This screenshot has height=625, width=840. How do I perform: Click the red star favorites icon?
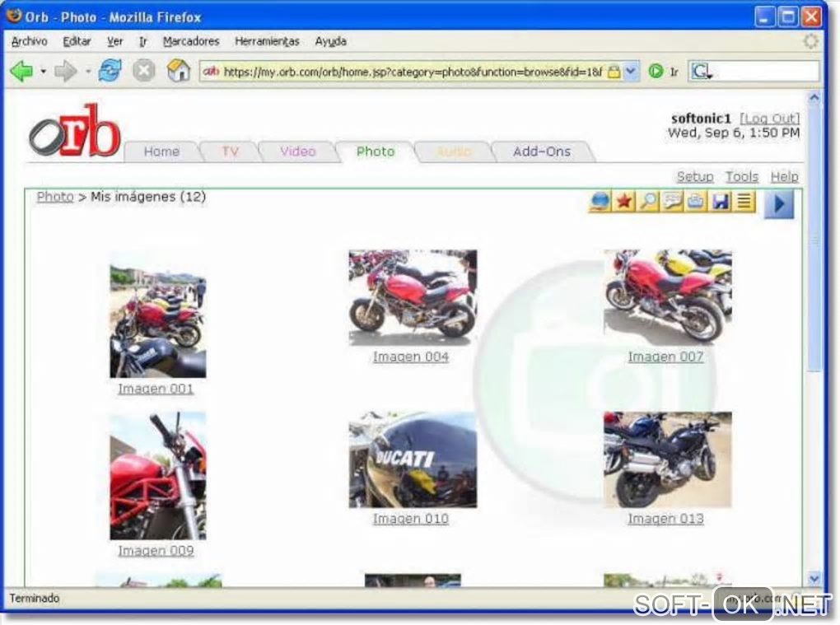pos(623,202)
